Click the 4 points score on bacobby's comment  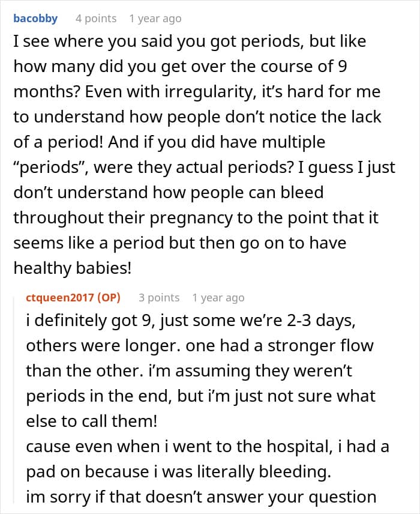pyautogui.click(x=96, y=19)
